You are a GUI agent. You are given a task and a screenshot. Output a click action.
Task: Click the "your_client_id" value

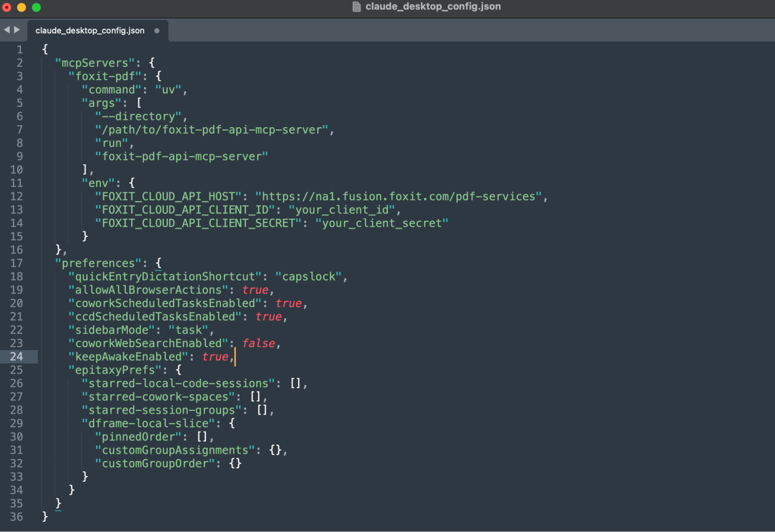click(342, 210)
